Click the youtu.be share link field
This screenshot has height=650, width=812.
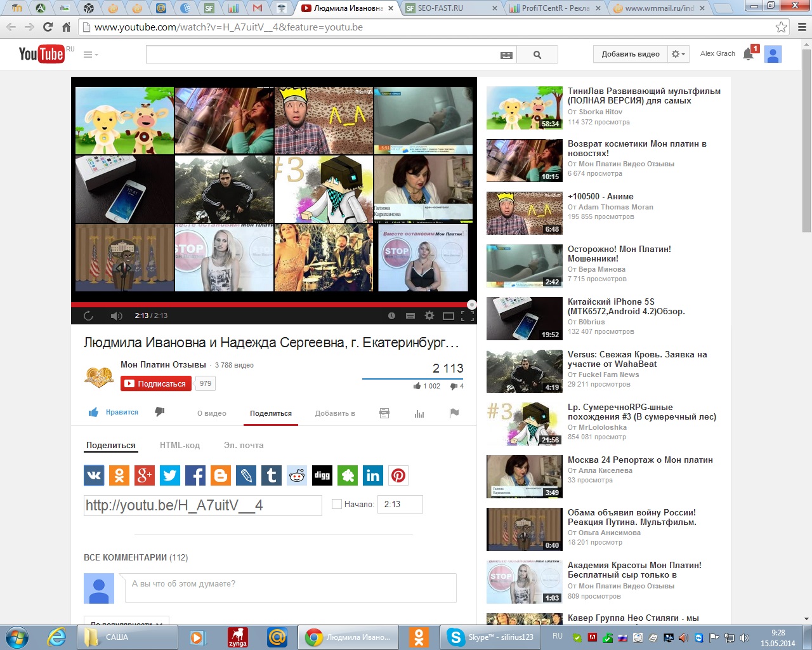coord(203,505)
